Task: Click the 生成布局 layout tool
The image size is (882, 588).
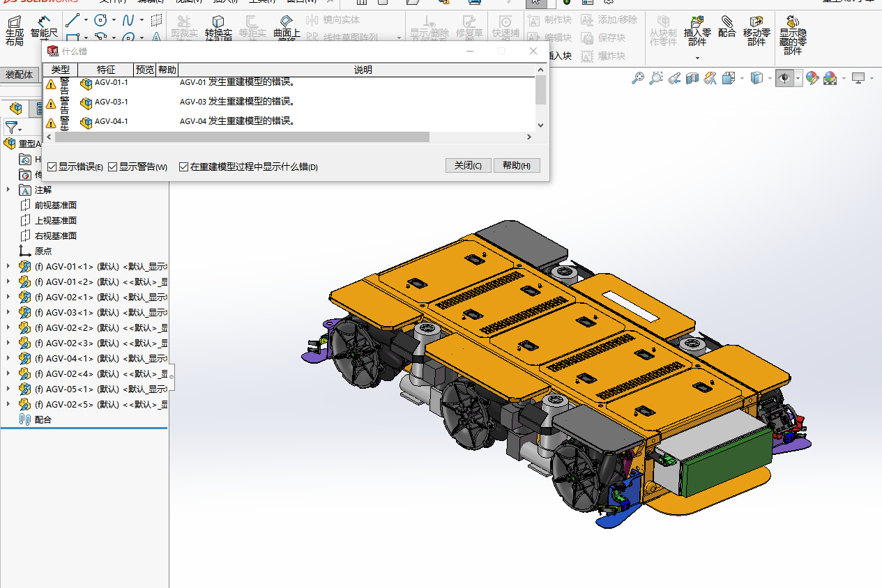Action: click(14, 31)
